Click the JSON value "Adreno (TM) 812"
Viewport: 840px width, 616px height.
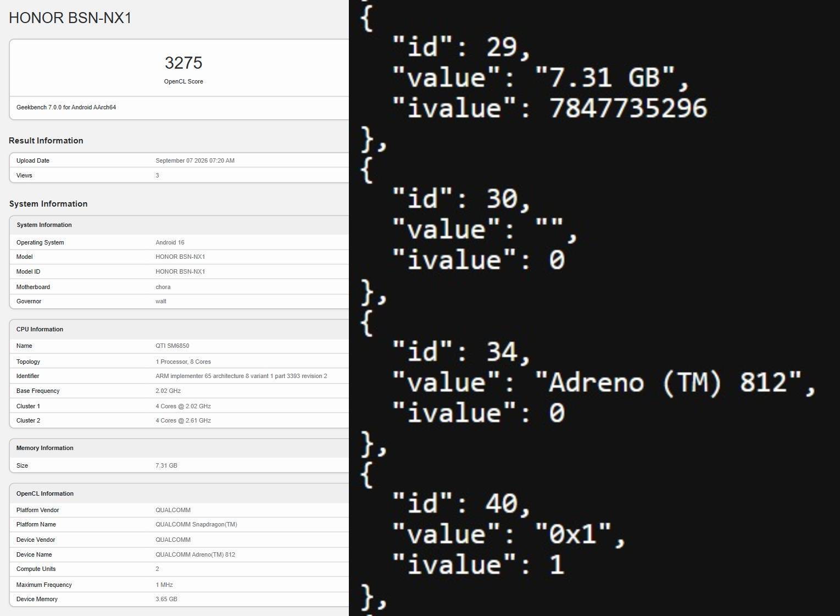click(669, 382)
